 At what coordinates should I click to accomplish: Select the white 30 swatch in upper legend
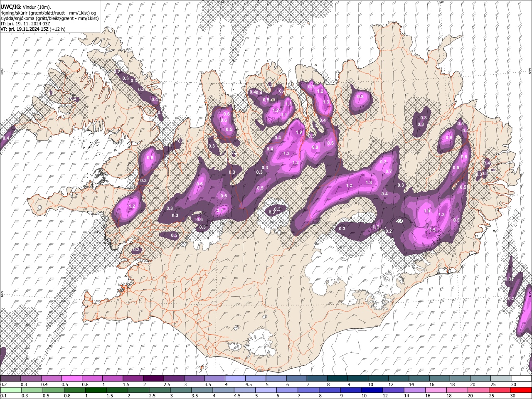coord(522,378)
